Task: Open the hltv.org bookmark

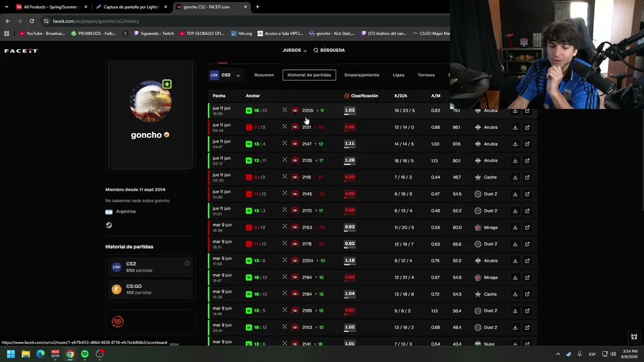Action: (x=242, y=34)
